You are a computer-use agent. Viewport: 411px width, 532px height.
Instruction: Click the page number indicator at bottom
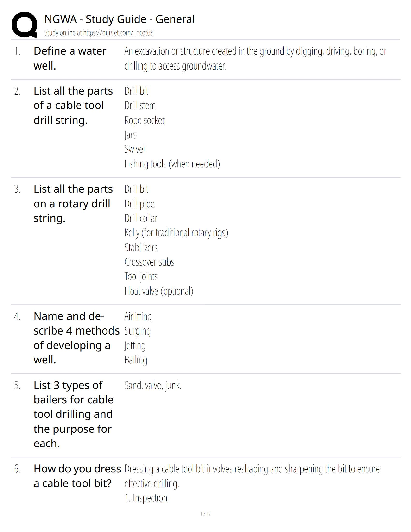(205, 514)
